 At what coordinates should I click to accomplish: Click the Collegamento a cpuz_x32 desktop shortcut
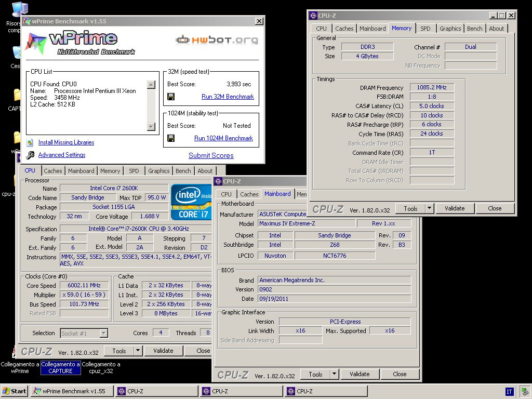click(101, 367)
